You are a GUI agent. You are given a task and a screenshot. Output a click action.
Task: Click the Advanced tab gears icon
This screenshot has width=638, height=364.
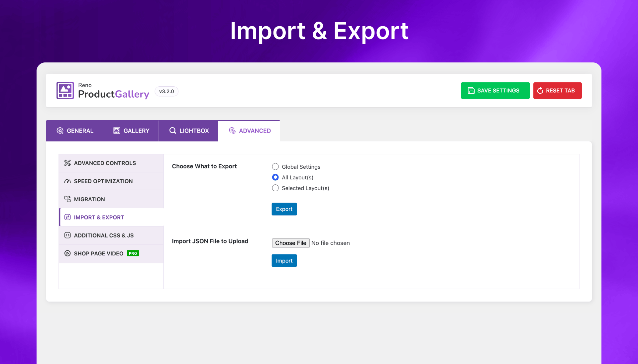click(x=232, y=131)
